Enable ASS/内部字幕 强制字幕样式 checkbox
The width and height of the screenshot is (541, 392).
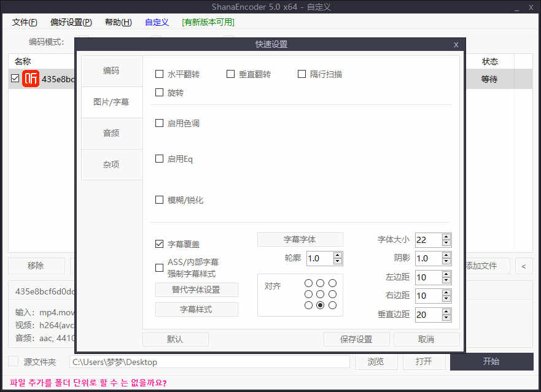159,267
